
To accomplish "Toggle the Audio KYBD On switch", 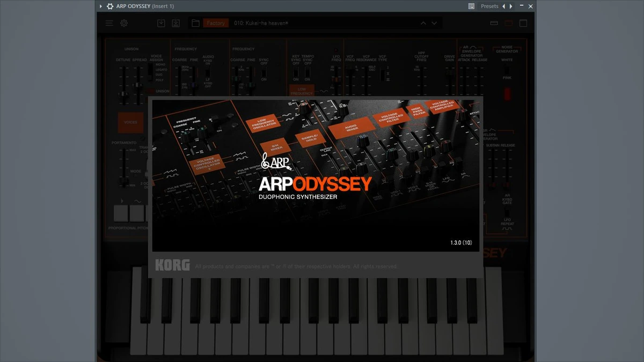I will (x=208, y=74).
